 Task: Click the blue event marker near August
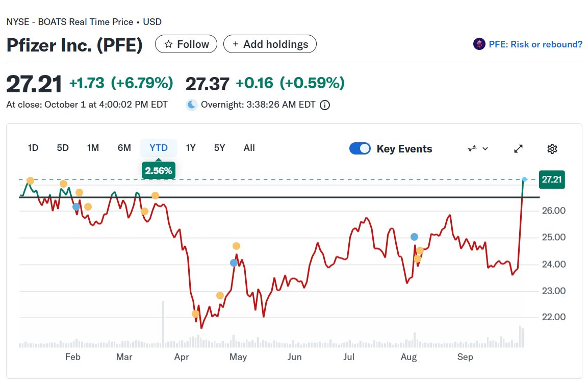pos(414,237)
